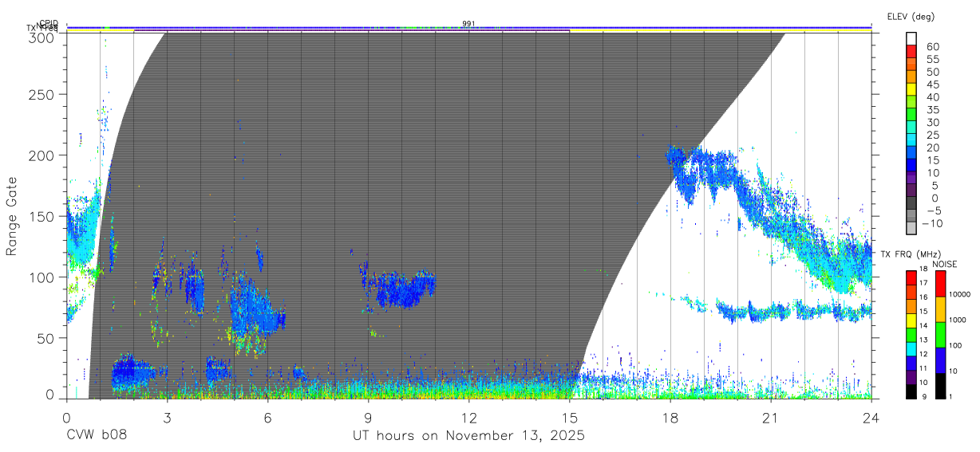The height and width of the screenshot is (452, 980).
Task: Select the blue segment of NOISE colorbar
Action: [939, 360]
